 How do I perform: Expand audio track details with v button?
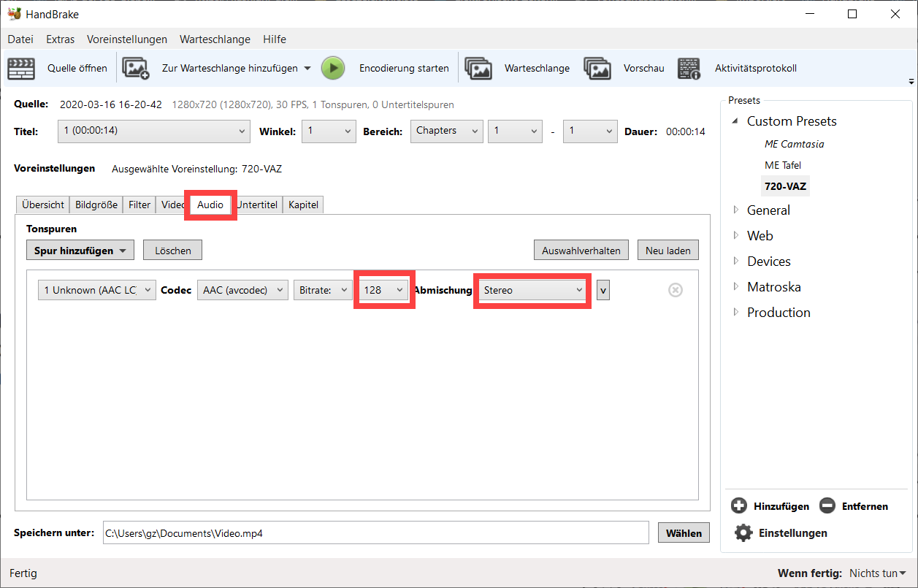tap(603, 290)
